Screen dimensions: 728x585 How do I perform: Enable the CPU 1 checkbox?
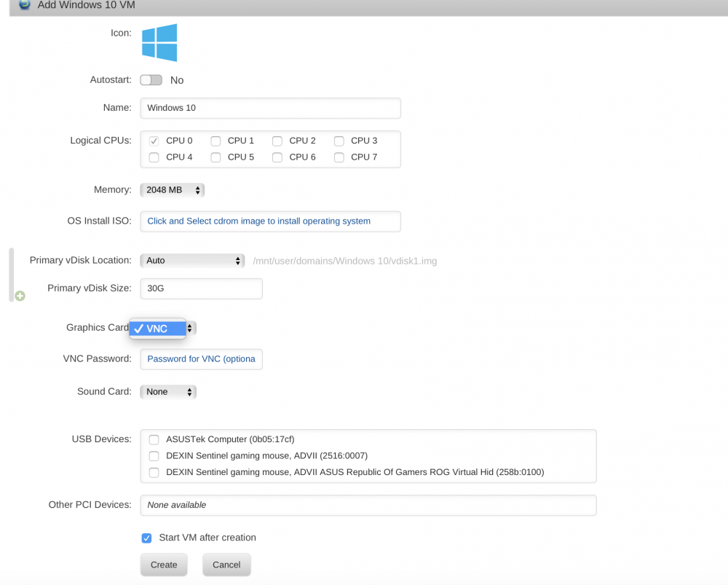tap(215, 141)
